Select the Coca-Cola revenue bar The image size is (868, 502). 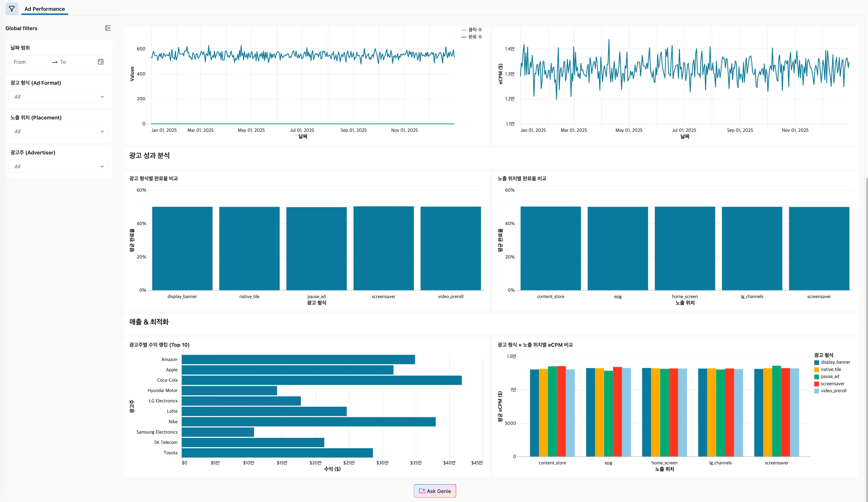pyautogui.click(x=322, y=380)
